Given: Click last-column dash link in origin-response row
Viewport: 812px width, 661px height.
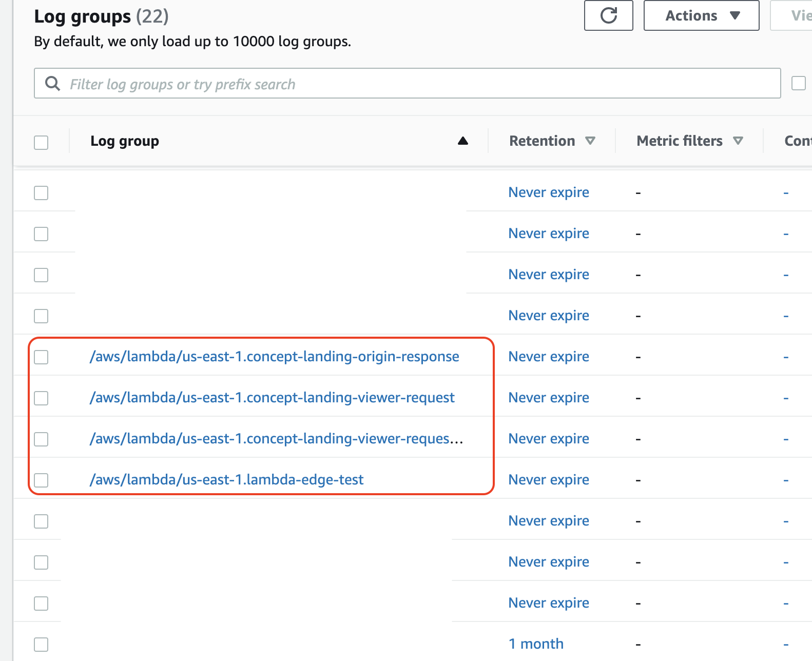Looking at the screenshot, I should (786, 357).
